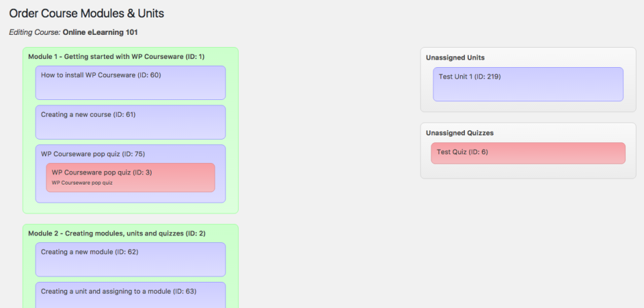Select the "Creating a new course" unit (ID: 61)
The height and width of the screenshot is (308, 644).
tap(88, 115)
